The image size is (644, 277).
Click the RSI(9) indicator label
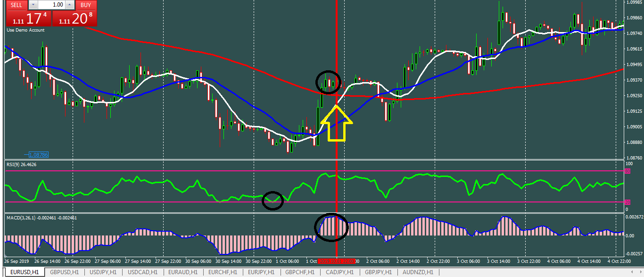[22, 164]
